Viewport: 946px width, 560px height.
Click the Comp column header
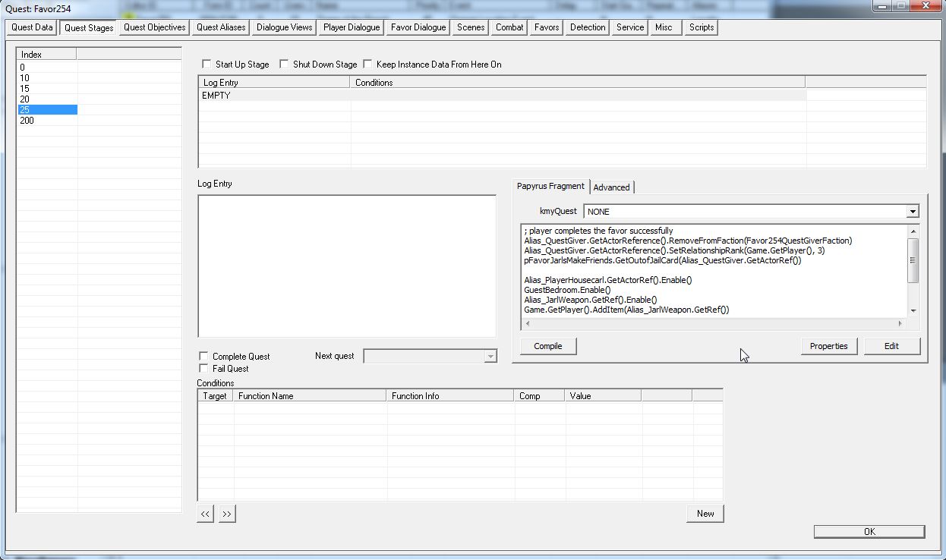point(539,396)
